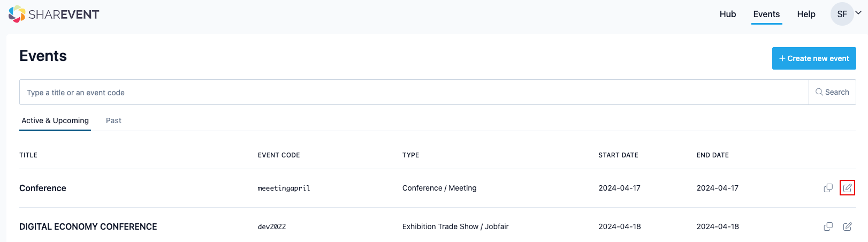Expand the user account dropdown arrow
The image size is (868, 242).
[x=858, y=13]
